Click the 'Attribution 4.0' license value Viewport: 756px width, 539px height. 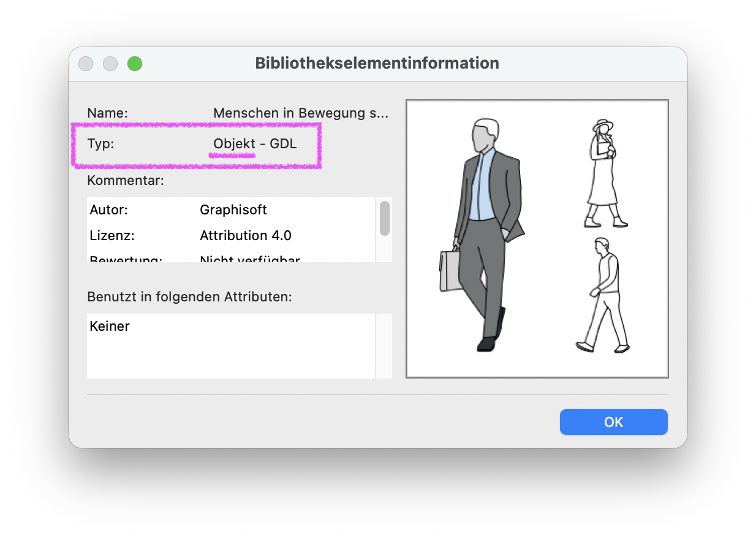246,236
